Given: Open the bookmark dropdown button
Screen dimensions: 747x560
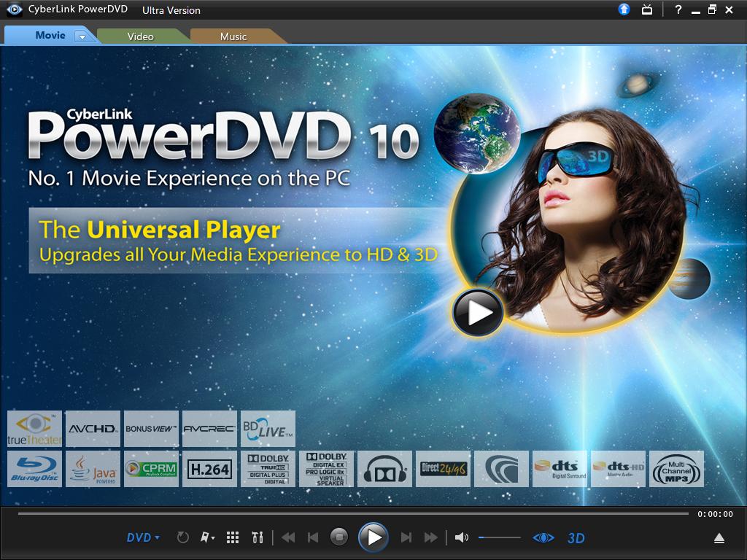Looking at the screenshot, I should pos(208,537).
